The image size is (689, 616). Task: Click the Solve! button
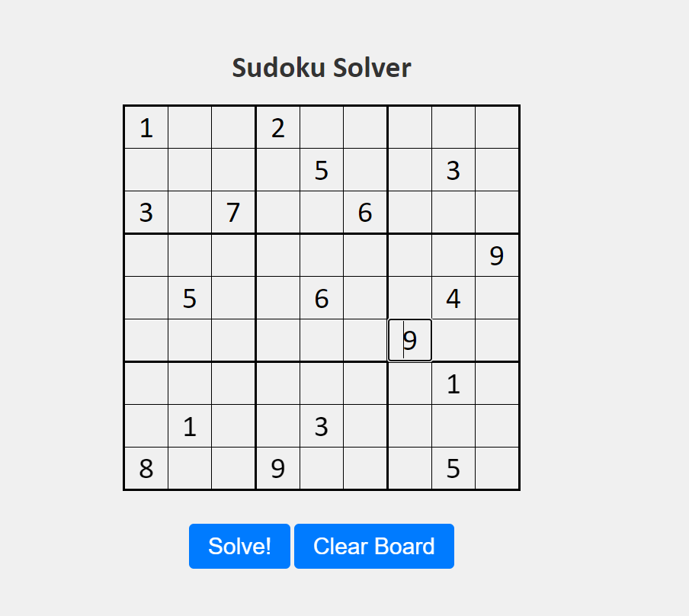(239, 546)
